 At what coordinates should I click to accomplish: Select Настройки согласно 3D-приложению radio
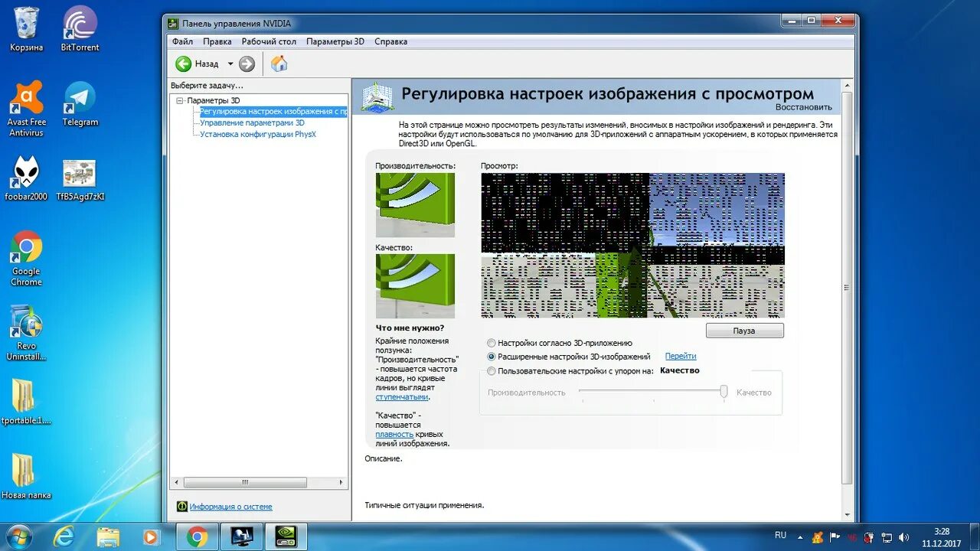492,344
